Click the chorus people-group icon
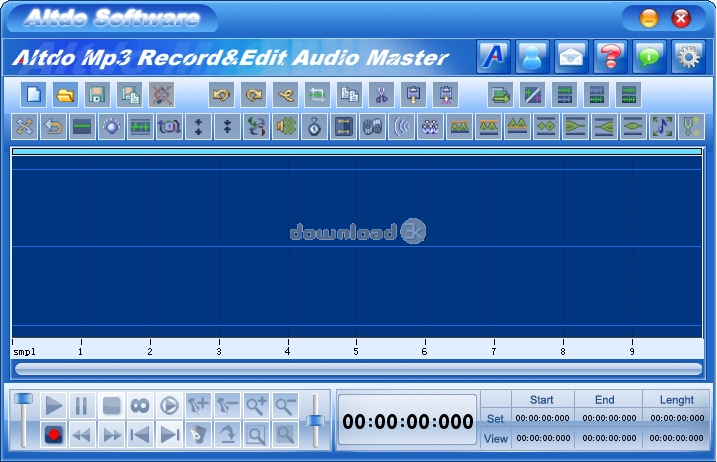The width and height of the screenshot is (717, 462). pyautogui.click(x=430, y=126)
